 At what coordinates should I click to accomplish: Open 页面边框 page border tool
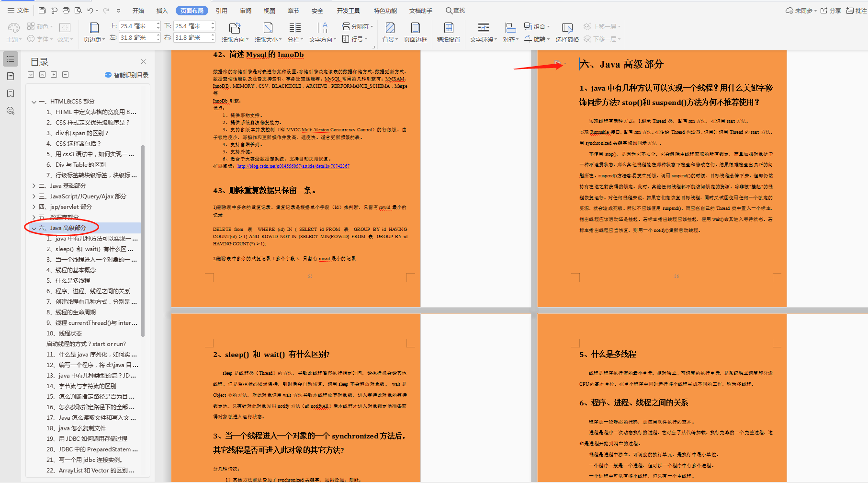(x=415, y=32)
